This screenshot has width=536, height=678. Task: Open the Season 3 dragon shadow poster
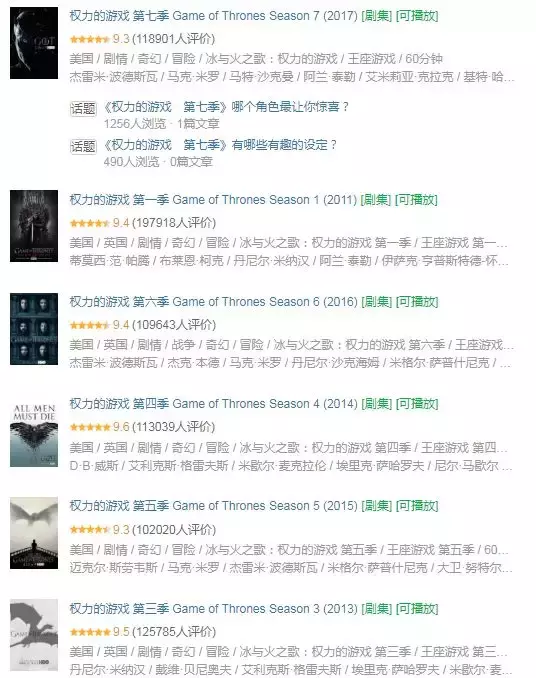coord(34,635)
